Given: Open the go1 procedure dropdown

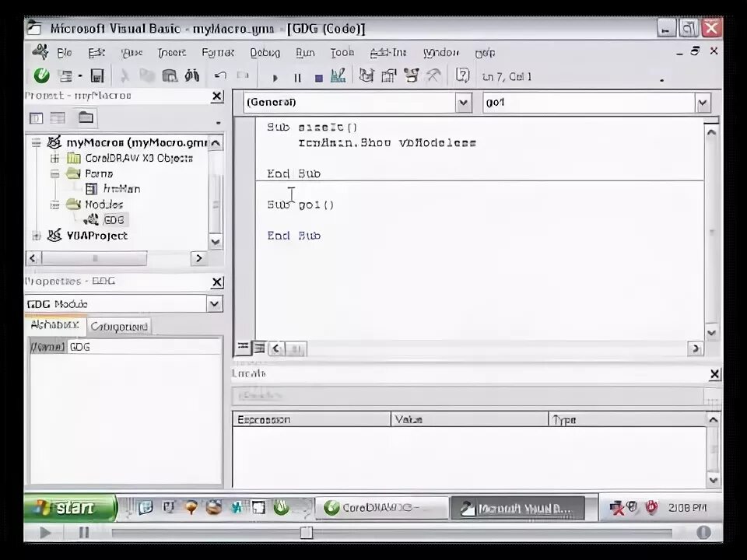Looking at the screenshot, I should pyautogui.click(x=703, y=103).
